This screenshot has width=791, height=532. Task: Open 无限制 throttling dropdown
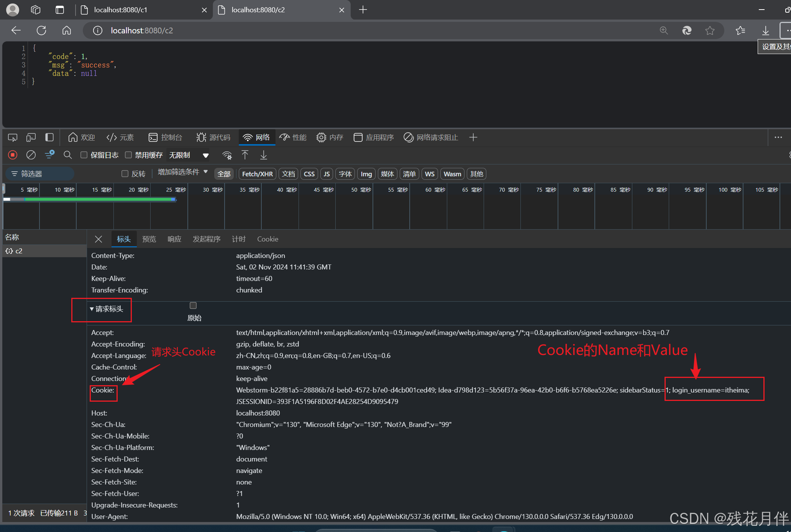click(189, 155)
